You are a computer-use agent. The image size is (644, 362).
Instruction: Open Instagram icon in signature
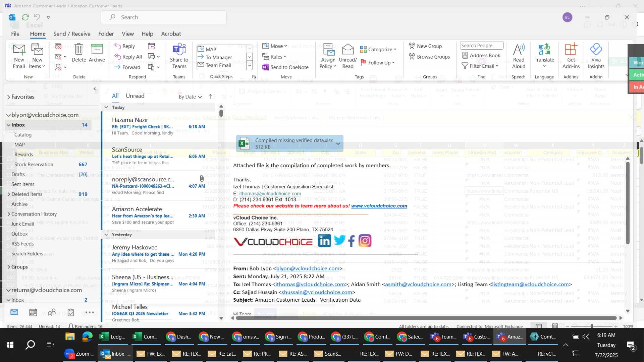coord(365,241)
